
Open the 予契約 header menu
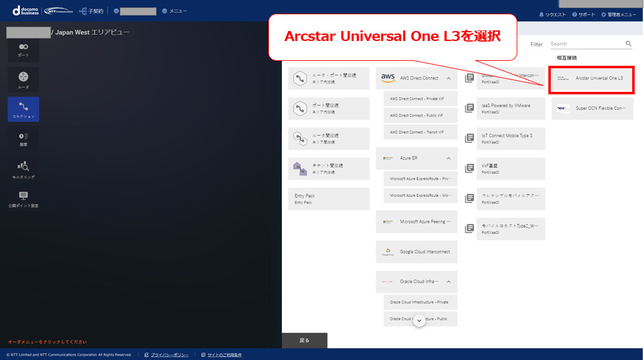tap(91, 11)
